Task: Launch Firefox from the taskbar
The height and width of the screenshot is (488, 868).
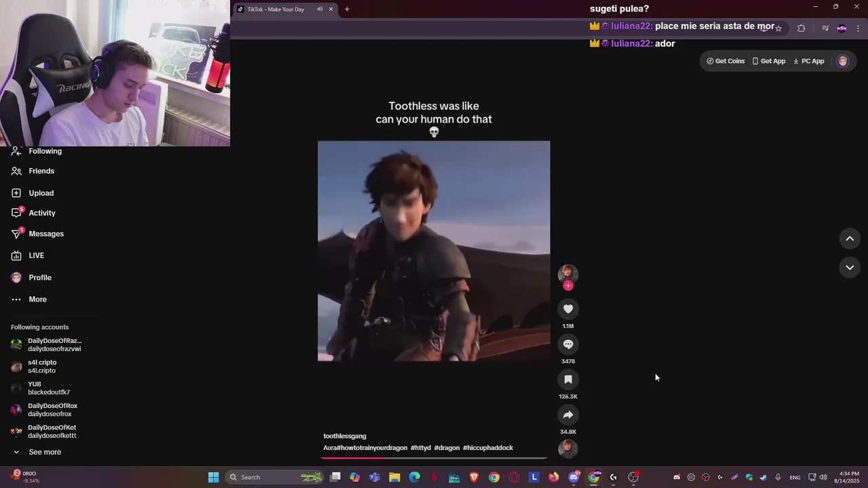Action: pos(554,477)
